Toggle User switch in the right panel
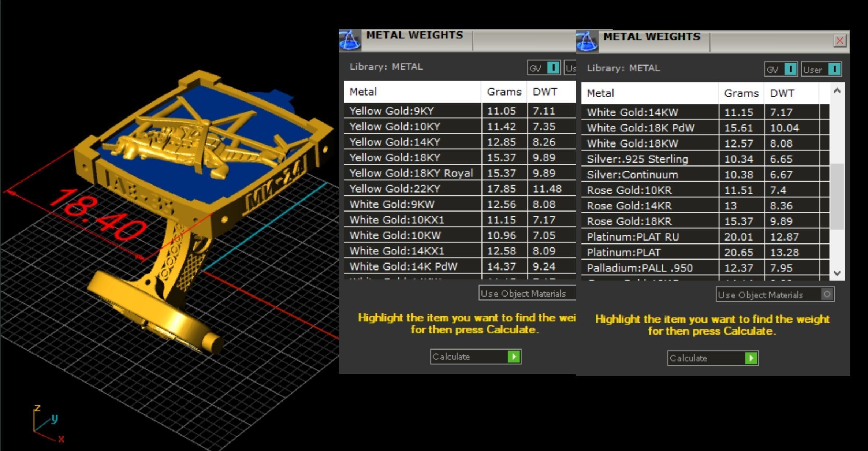The width and height of the screenshot is (868, 451). (x=834, y=69)
